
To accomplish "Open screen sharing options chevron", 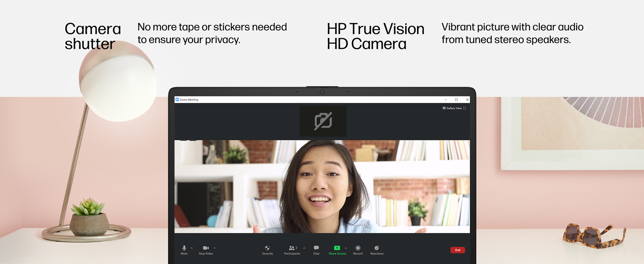I will [x=346, y=248].
